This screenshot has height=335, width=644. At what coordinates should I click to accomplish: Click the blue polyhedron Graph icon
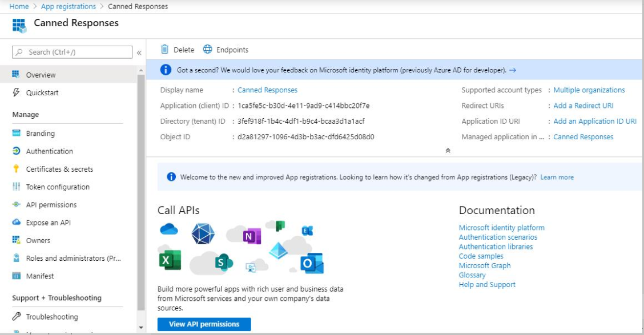point(203,233)
